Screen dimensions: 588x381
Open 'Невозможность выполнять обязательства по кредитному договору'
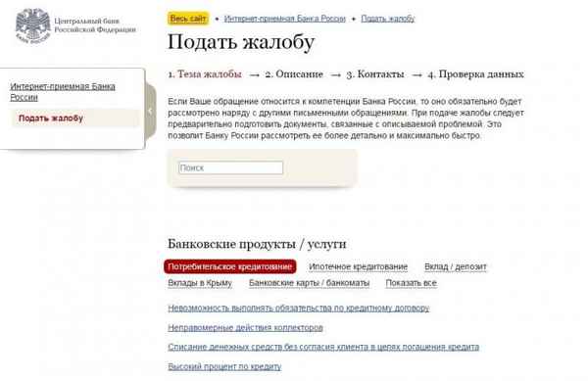point(299,308)
